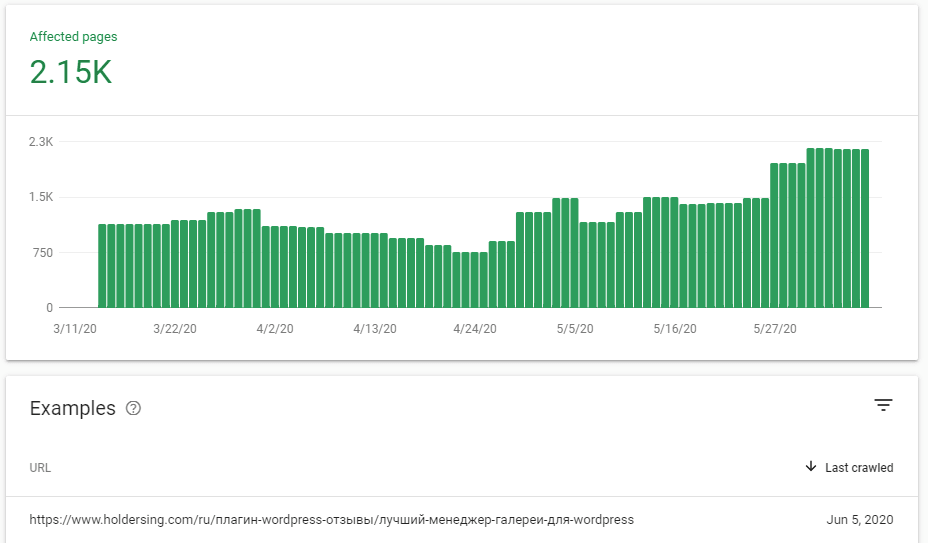Click the 4/24/20 axis date label
The height and width of the screenshot is (543, 928).
tap(475, 329)
